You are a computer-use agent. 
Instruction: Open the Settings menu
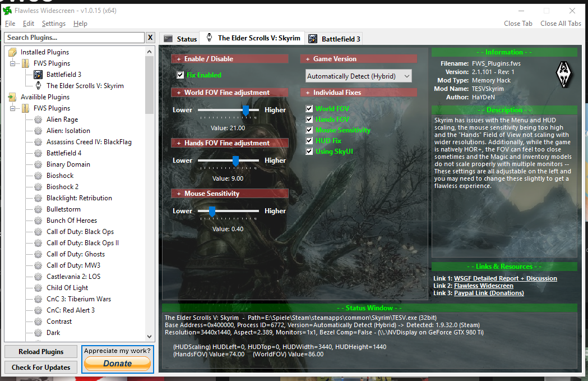click(x=53, y=24)
